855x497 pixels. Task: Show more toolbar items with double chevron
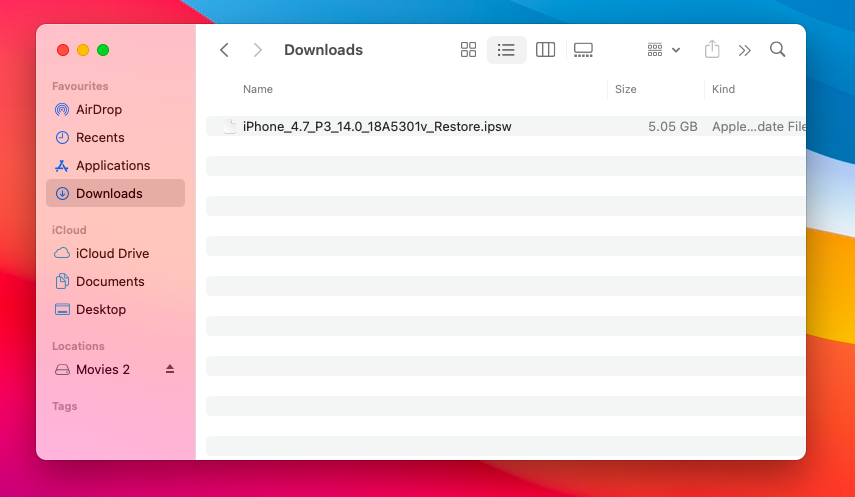coord(744,50)
